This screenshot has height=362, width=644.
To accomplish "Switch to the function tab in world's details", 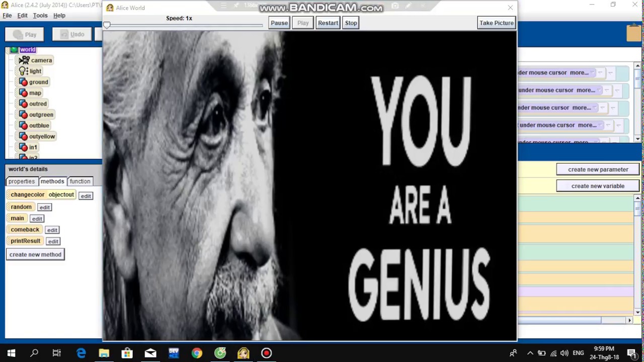I will [x=80, y=182].
